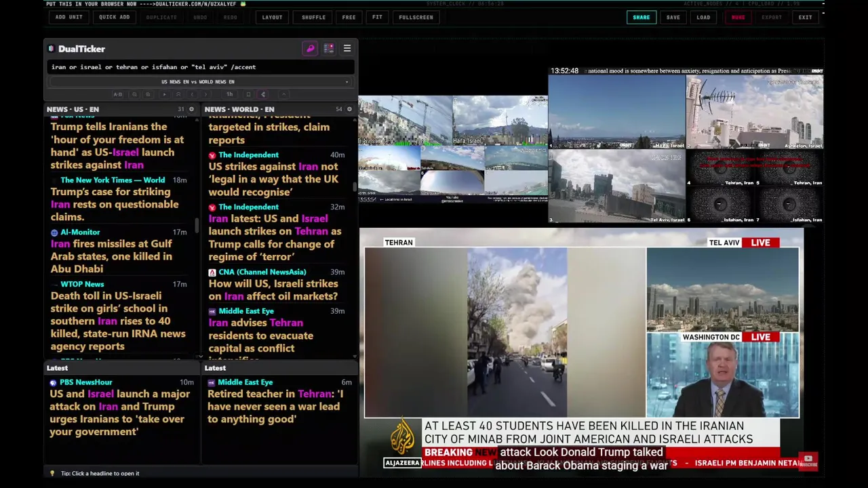Click the PBS NewsHour source icon

[x=53, y=382]
